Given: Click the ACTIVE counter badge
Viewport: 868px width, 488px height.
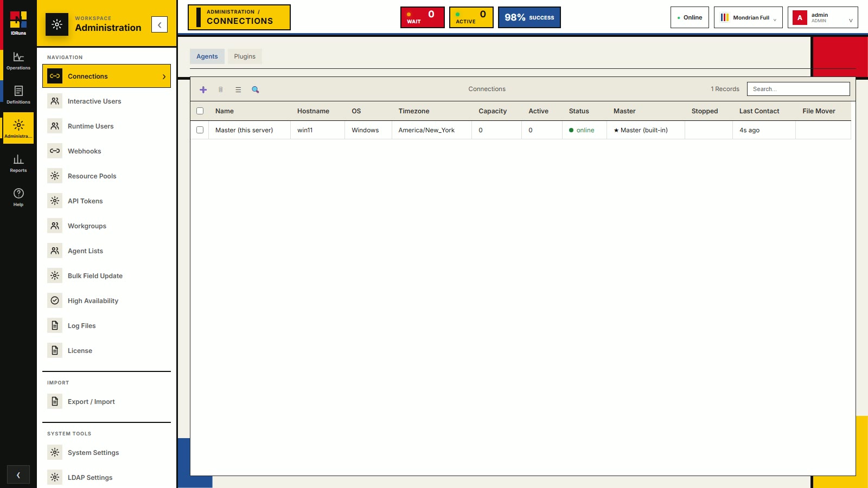Looking at the screenshot, I should pos(471,17).
